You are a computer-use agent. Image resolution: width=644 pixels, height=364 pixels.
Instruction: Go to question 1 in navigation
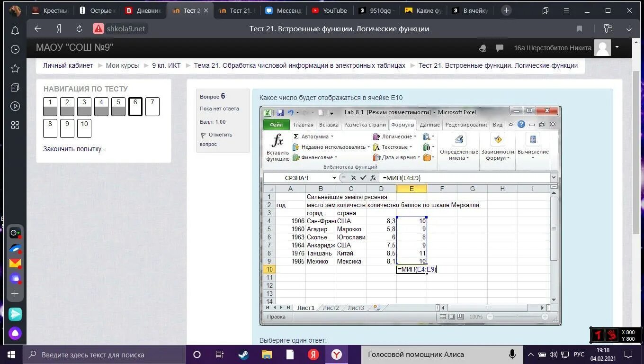pyautogui.click(x=50, y=107)
